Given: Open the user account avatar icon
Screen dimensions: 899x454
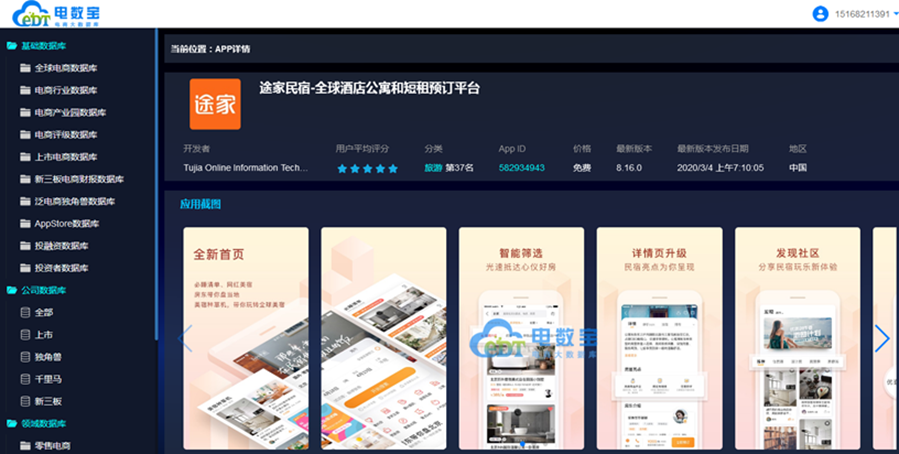Looking at the screenshot, I should click(x=820, y=14).
